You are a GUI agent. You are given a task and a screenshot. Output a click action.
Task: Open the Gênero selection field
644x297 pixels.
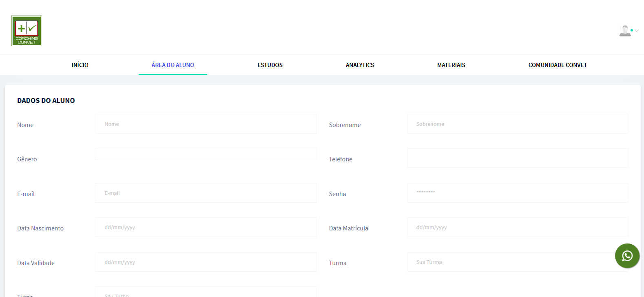pyautogui.click(x=206, y=154)
